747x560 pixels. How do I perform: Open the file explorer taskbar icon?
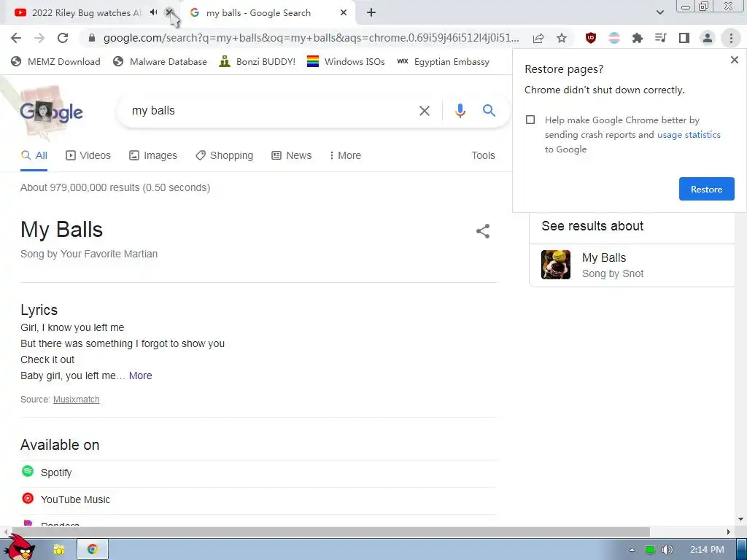pyautogui.click(x=58, y=550)
